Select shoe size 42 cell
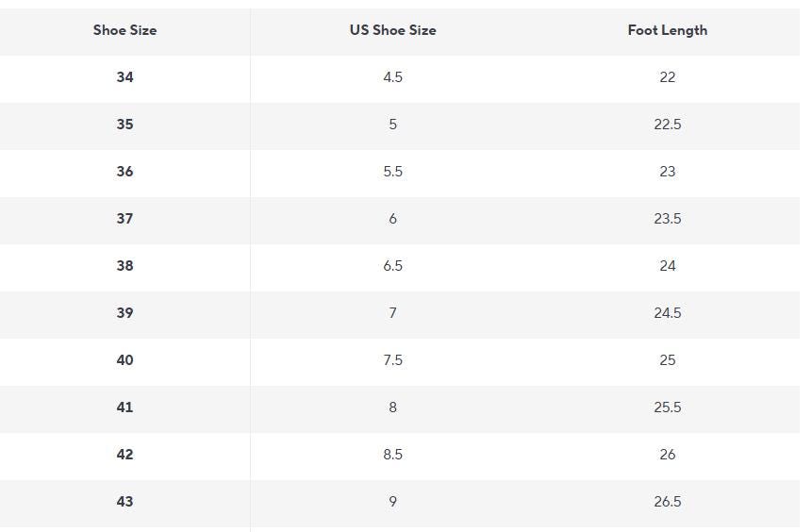The image size is (812, 532). (124, 455)
